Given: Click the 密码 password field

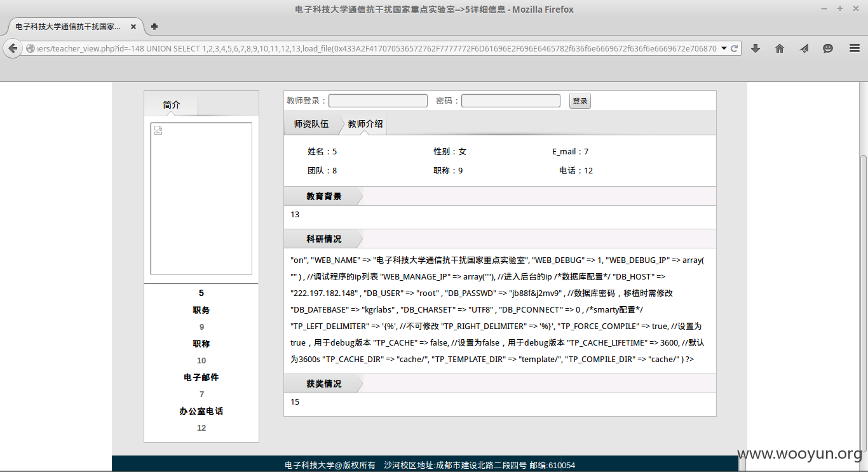Looking at the screenshot, I should point(511,100).
